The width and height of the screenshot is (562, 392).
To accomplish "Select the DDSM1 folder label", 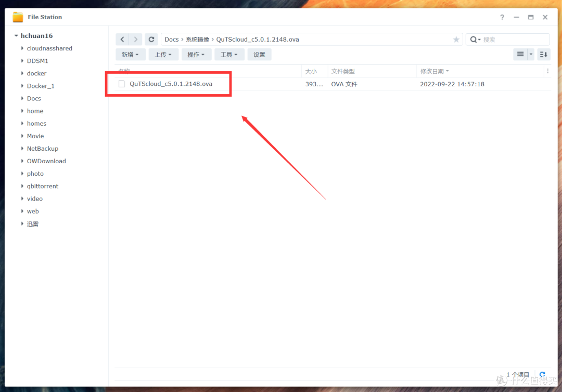I will [x=37, y=61].
